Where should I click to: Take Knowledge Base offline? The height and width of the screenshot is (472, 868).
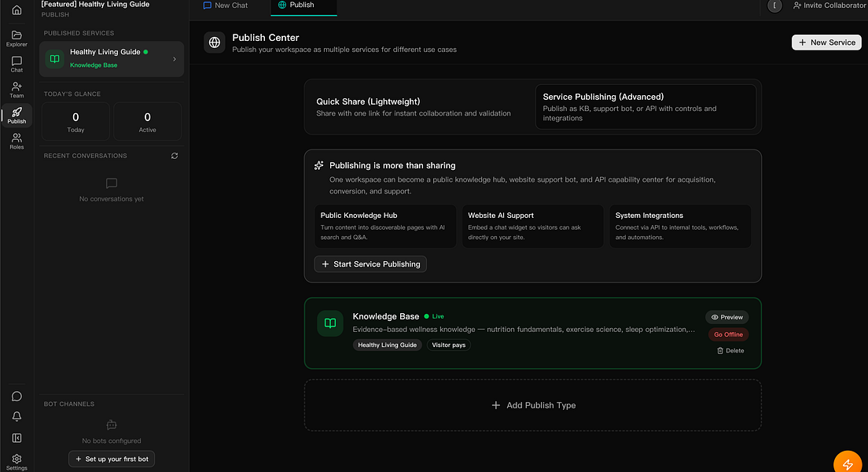click(729, 334)
